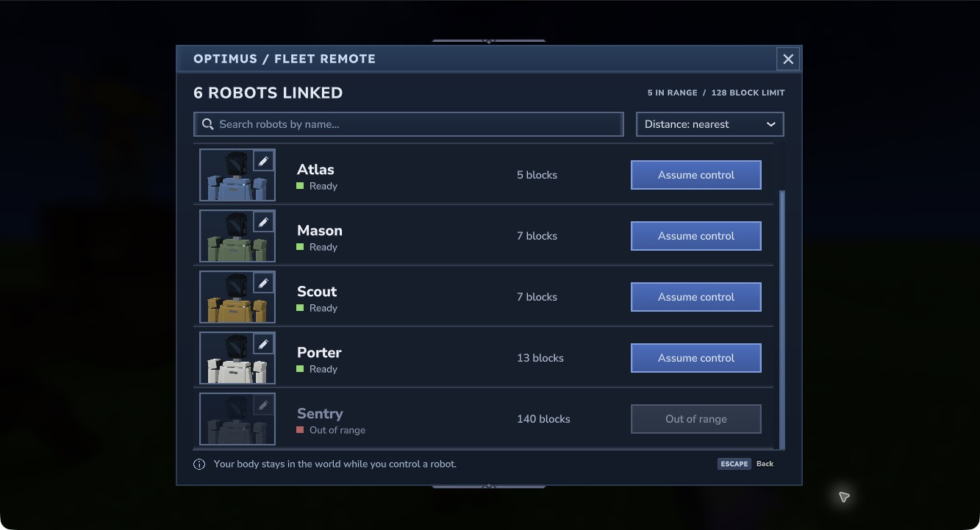Edit Scout's name via pencil icon
The height and width of the screenshot is (530, 980).
[x=263, y=283]
